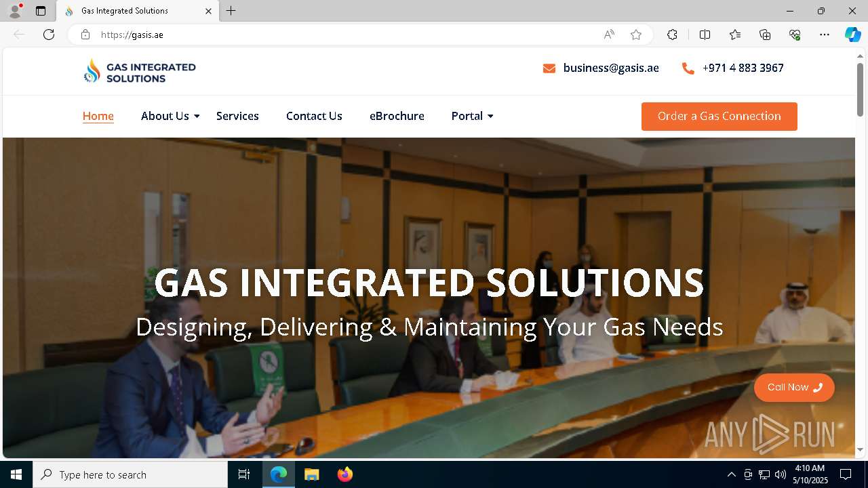
Task: Open Settings and more ellipsis menu
Action: (825, 35)
